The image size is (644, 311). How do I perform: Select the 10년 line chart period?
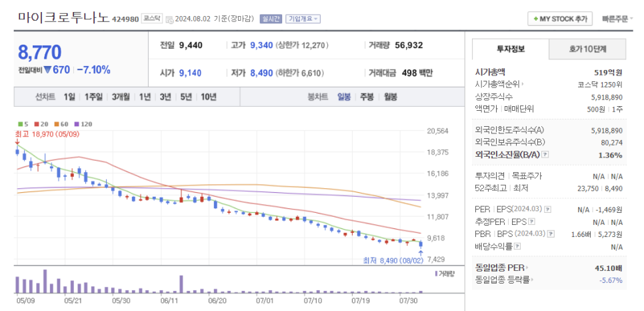(208, 97)
